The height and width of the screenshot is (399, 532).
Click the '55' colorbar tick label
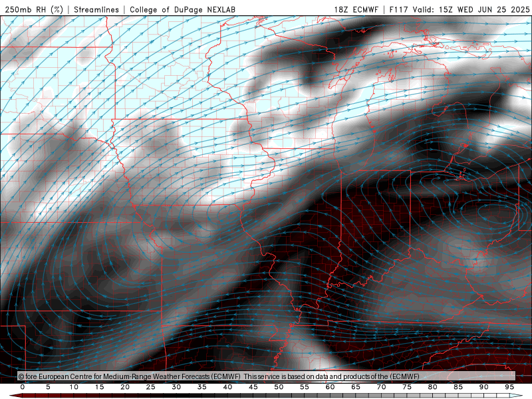(305, 387)
